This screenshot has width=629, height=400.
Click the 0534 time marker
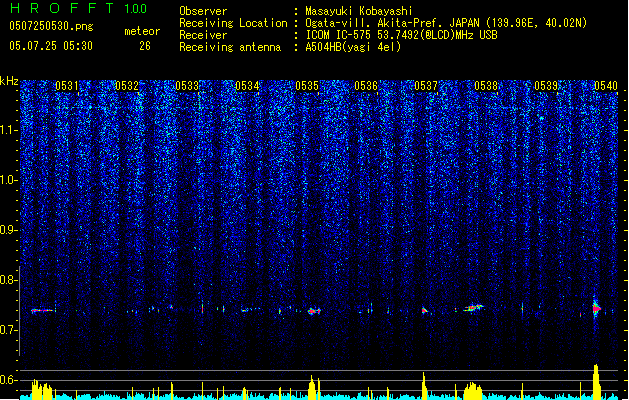tap(247, 86)
